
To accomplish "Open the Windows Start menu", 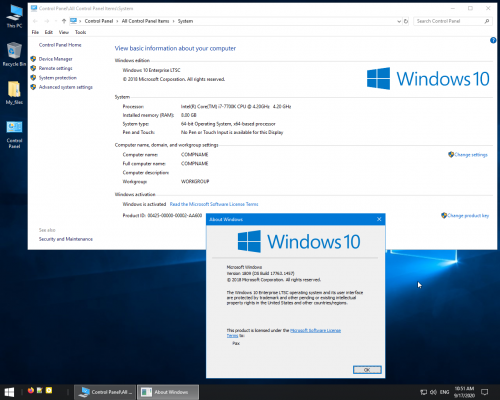I will point(9,392).
